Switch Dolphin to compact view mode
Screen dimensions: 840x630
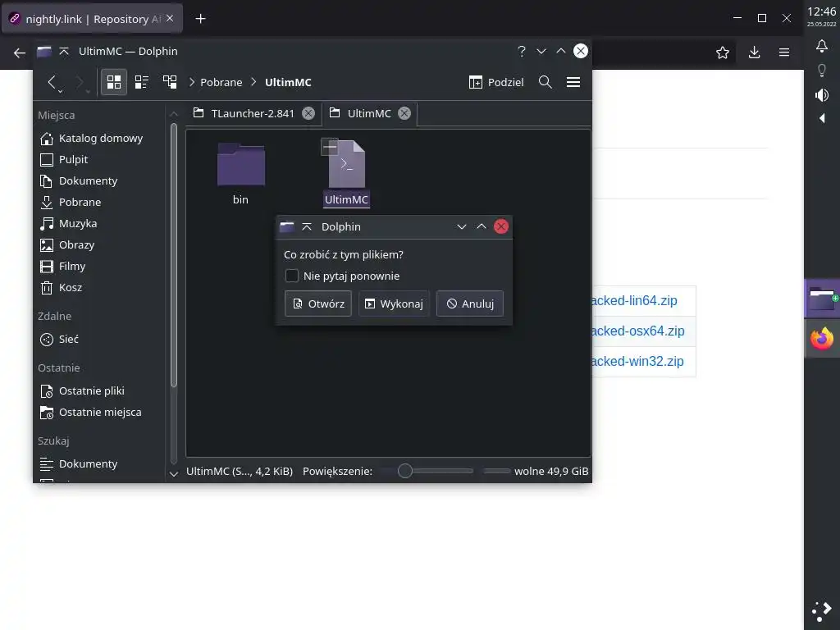[141, 82]
